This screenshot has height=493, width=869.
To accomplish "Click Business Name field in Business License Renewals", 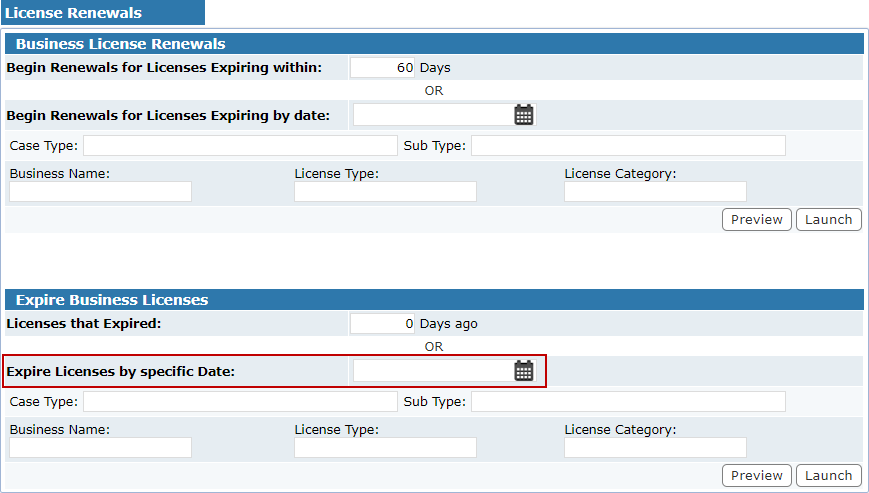I will 100,192.
